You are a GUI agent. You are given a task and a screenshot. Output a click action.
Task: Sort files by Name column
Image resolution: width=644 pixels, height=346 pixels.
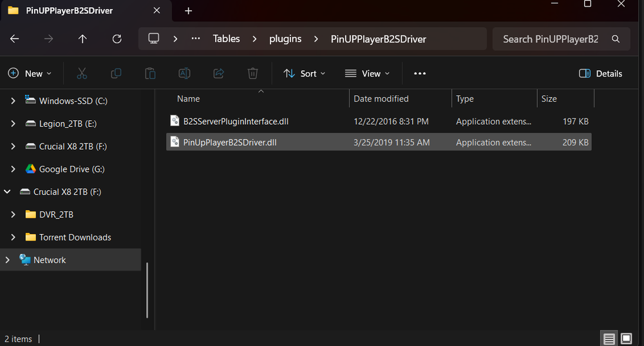click(189, 99)
